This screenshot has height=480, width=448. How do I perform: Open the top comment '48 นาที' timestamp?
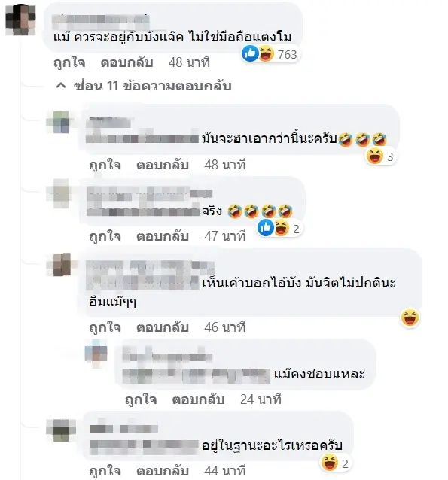189,62
